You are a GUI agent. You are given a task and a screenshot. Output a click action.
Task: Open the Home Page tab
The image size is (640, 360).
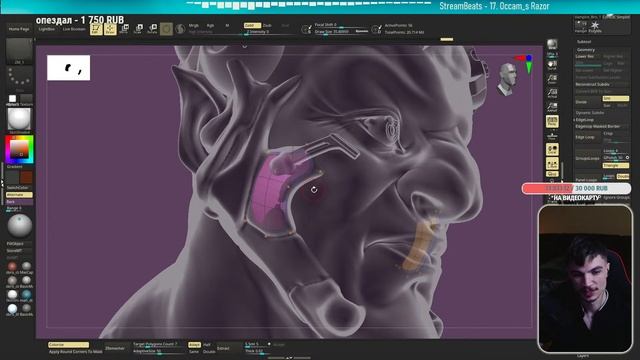tap(19, 29)
